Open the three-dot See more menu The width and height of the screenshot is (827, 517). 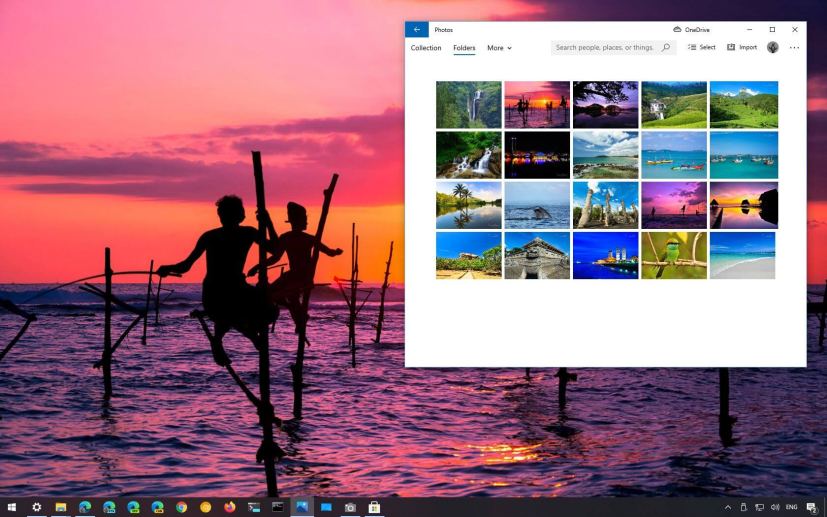[x=795, y=48]
